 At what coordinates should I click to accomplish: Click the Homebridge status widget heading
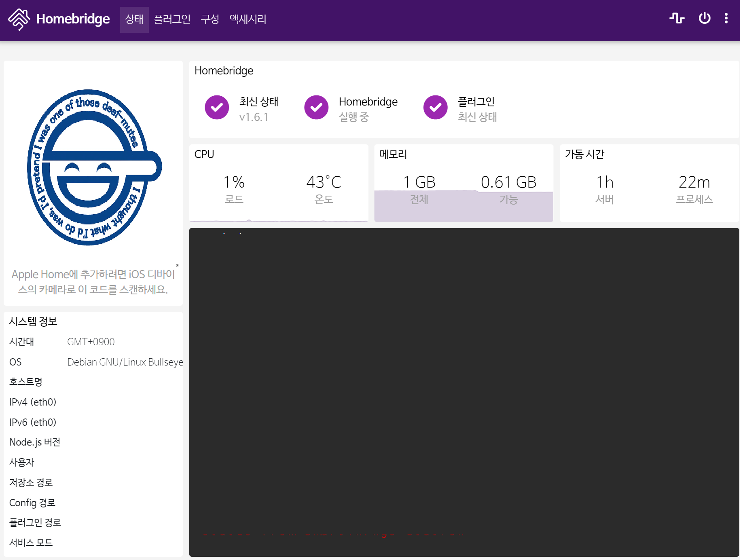coord(224,71)
